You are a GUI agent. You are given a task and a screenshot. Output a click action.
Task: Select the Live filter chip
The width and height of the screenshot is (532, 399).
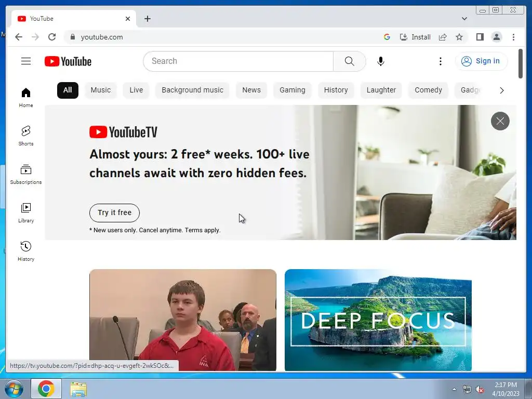point(136,90)
